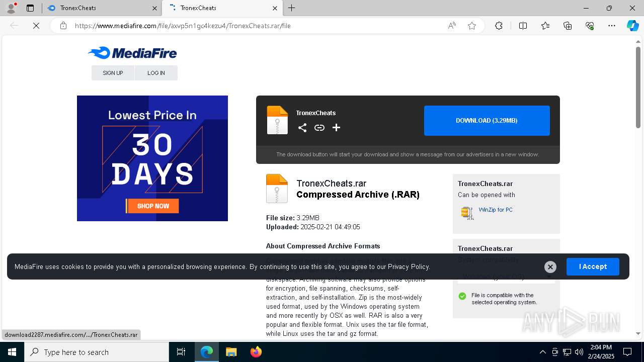View site information lock icon
The height and width of the screenshot is (362, 644).
(63, 26)
